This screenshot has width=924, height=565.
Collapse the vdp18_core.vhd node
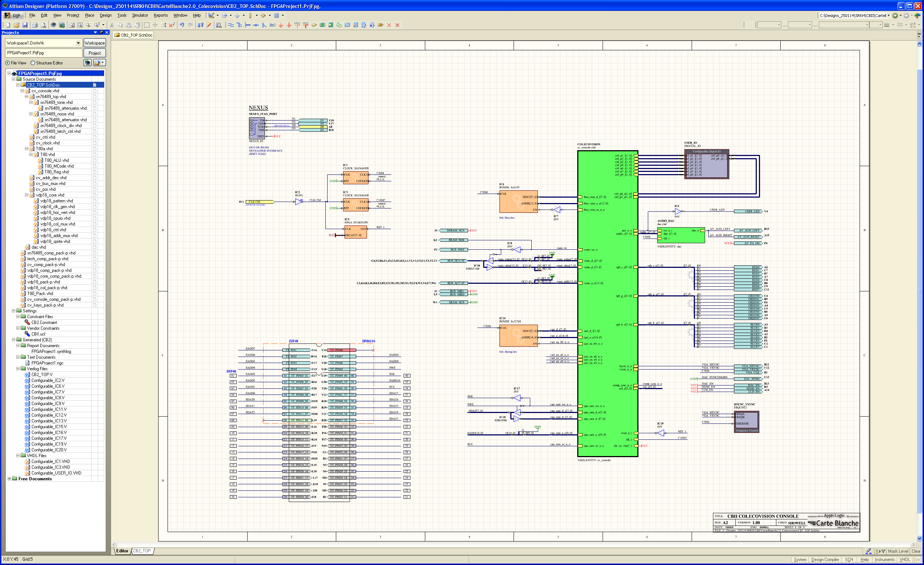click(27, 195)
